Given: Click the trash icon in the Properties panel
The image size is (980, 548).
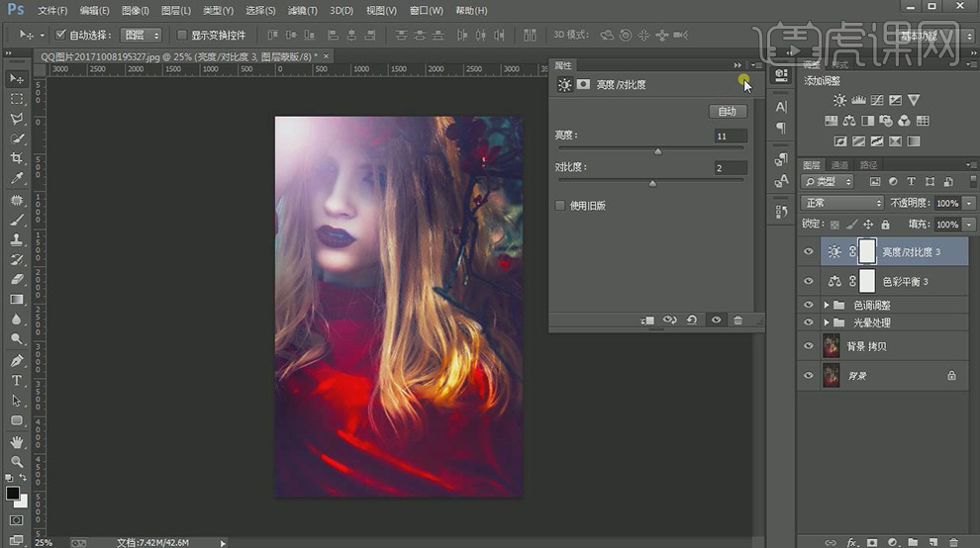Looking at the screenshot, I should coord(737,320).
